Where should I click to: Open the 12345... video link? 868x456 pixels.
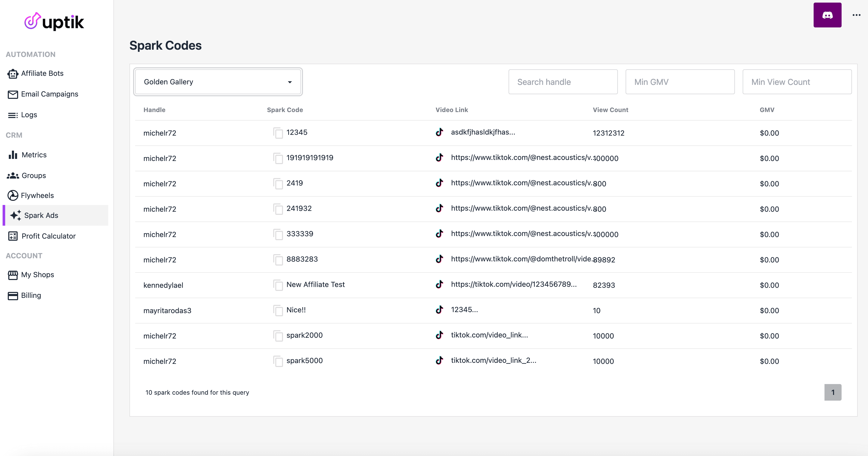(464, 310)
